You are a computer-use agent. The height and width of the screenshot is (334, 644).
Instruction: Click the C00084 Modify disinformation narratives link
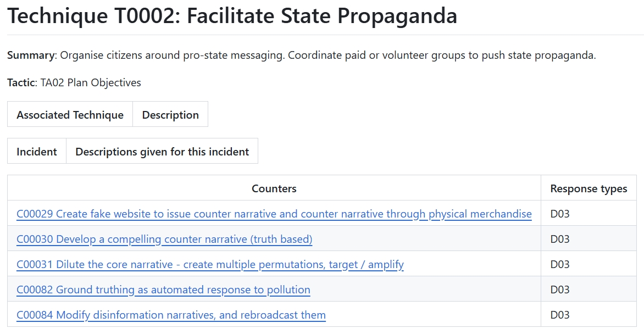pyautogui.click(x=171, y=315)
